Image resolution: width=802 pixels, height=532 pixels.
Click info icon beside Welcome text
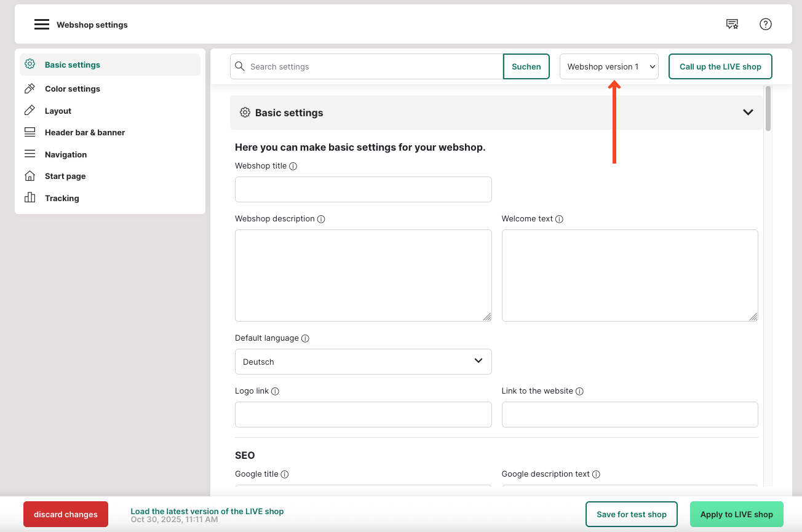pos(559,219)
